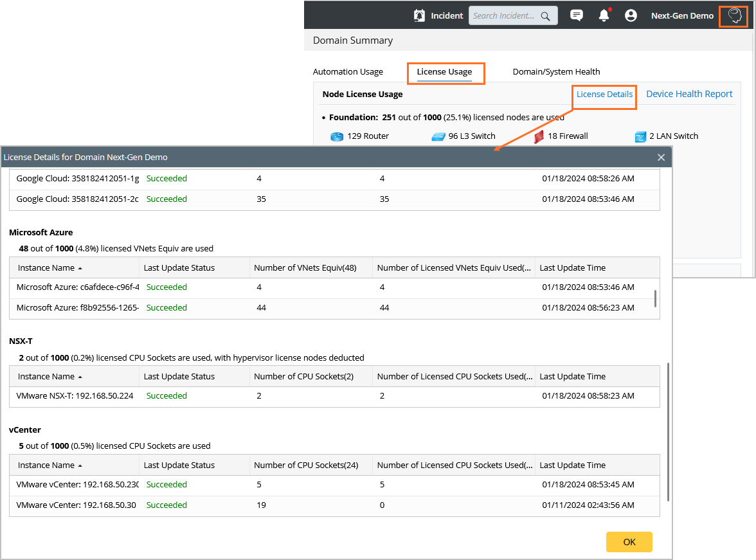The width and height of the screenshot is (756, 560).
Task: Click the L3 Switch device icon
Action: point(438,136)
